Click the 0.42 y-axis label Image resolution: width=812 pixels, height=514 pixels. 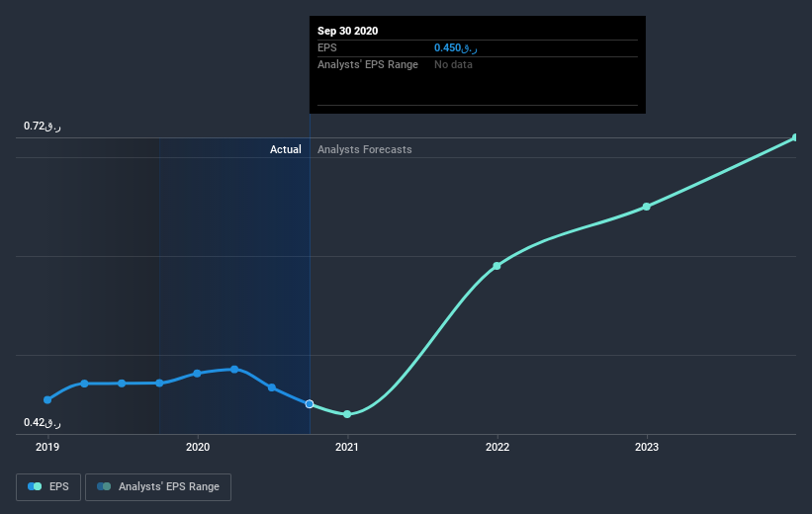point(42,422)
